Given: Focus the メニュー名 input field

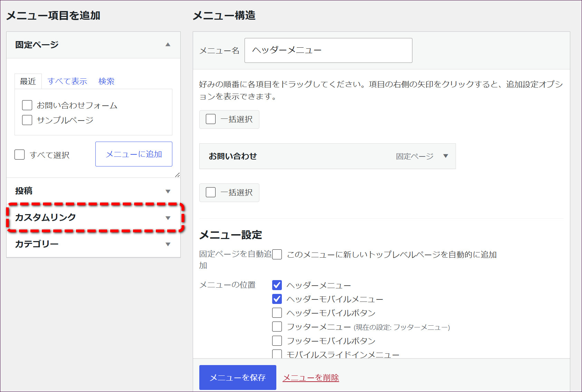Looking at the screenshot, I should click(328, 50).
